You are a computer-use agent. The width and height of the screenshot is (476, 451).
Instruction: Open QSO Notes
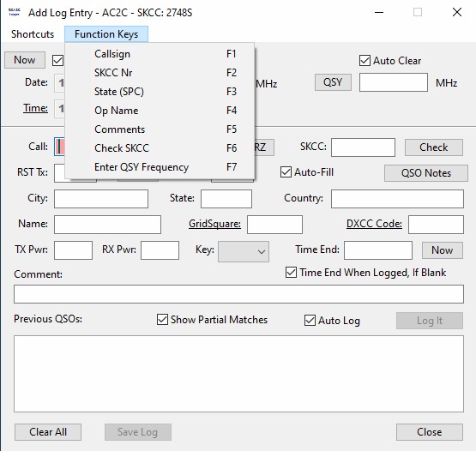click(x=426, y=173)
